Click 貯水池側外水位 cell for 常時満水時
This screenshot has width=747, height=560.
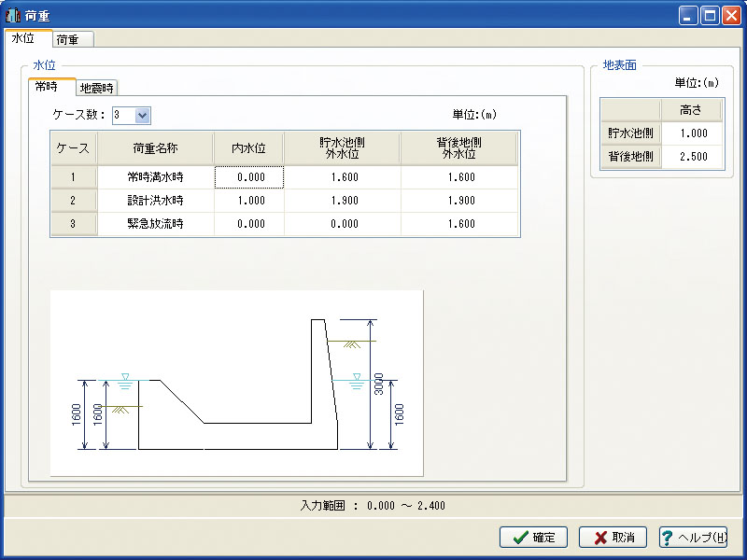pos(343,177)
